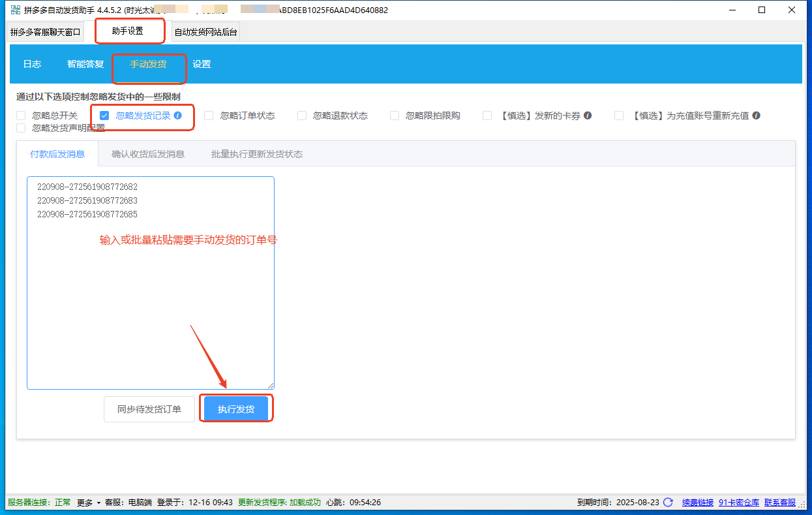This screenshot has width=812, height=515.
Task: Enable 【慎选】为充值账号重新充值 checkbox
Action: pyautogui.click(x=619, y=116)
